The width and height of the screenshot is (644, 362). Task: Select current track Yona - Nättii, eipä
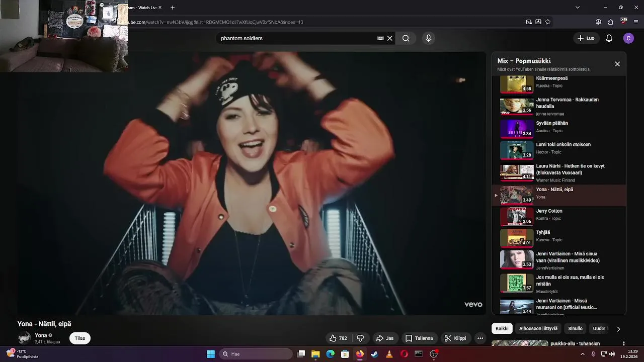click(x=558, y=195)
